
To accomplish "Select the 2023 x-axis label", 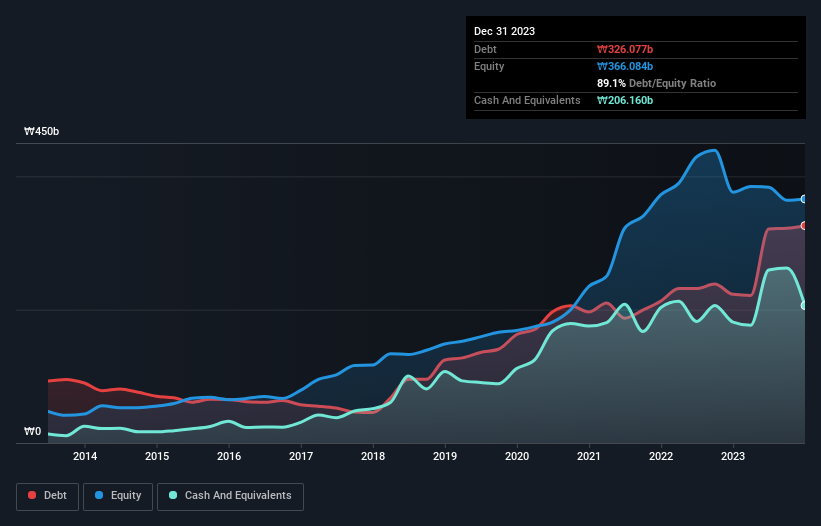I will [733, 456].
